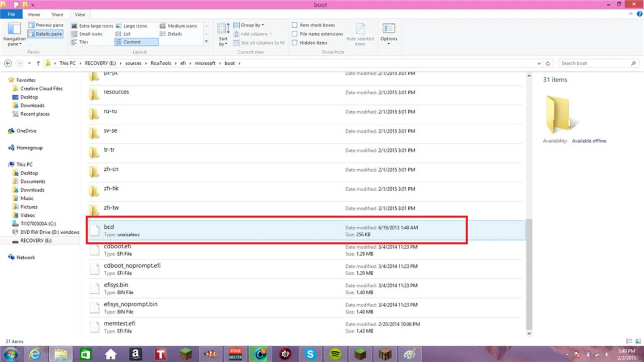Open Spotify from the taskbar

pyautogui.click(x=335, y=354)
